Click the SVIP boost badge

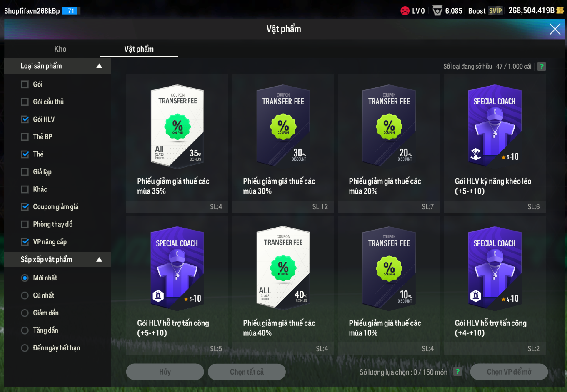[x=495, y=11]
